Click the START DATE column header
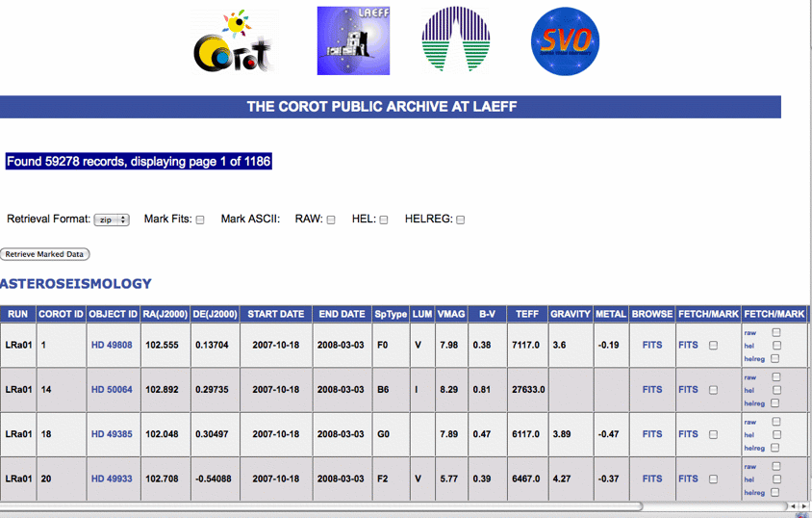 [x=275, y=314]
